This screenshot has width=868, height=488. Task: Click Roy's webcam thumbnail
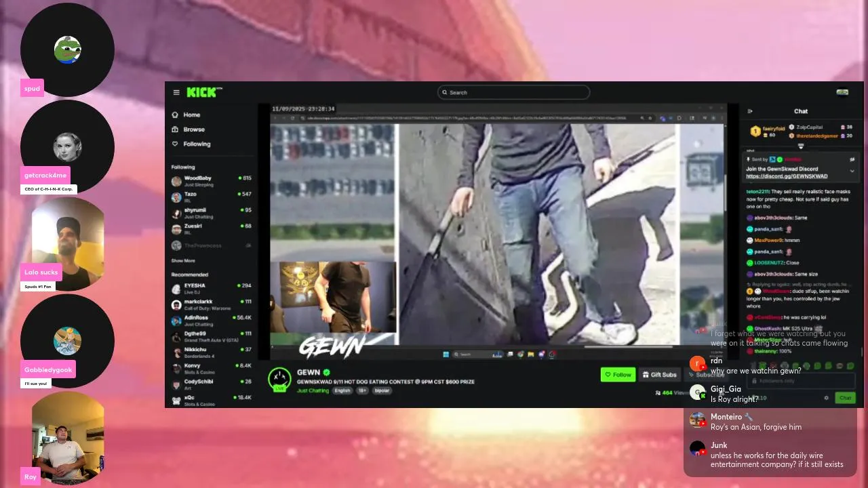coord(68,438)
